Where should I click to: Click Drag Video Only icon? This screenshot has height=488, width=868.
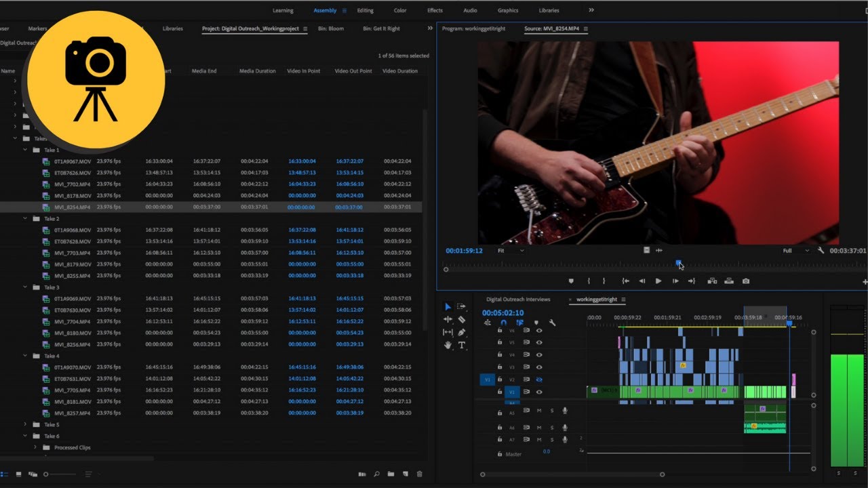646,250
